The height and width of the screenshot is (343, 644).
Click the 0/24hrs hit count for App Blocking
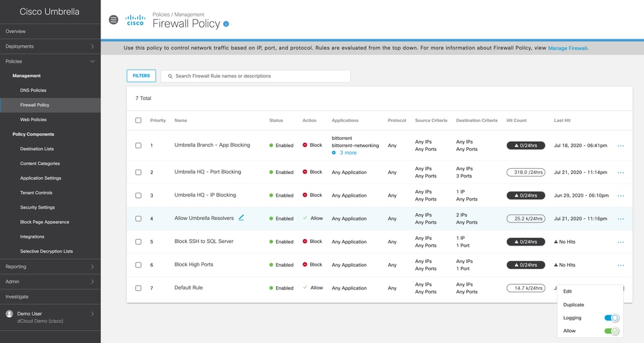(x=526, y=146)
